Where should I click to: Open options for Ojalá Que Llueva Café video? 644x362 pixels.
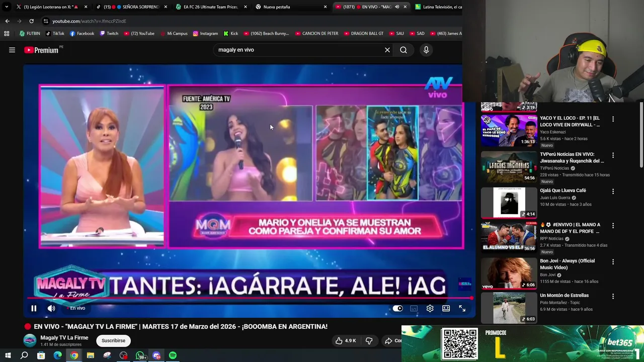click(x=613, y=192)
